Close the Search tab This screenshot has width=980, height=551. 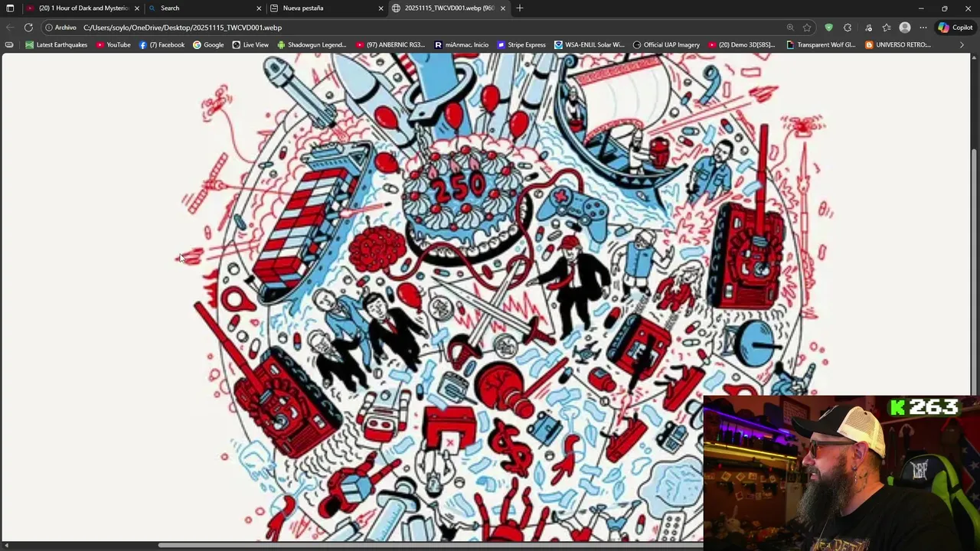click(259, 8)
